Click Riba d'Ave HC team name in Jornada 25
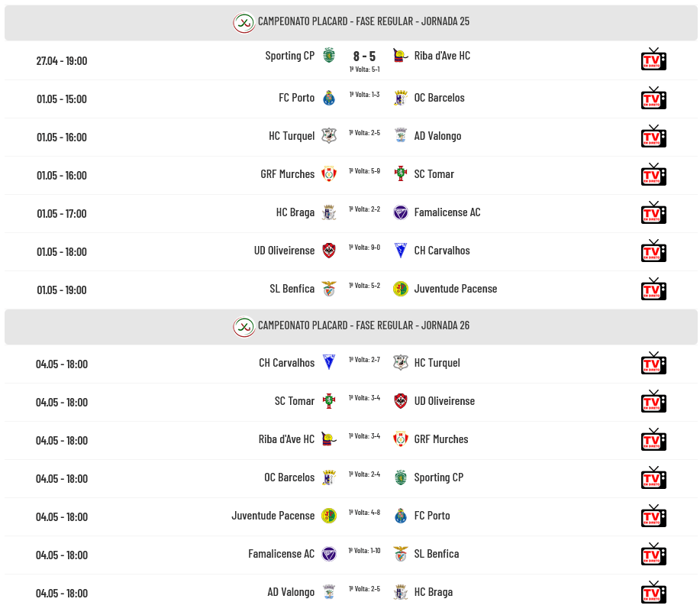The width and height of the screenshot is (700, 615). tap(442, 56)
